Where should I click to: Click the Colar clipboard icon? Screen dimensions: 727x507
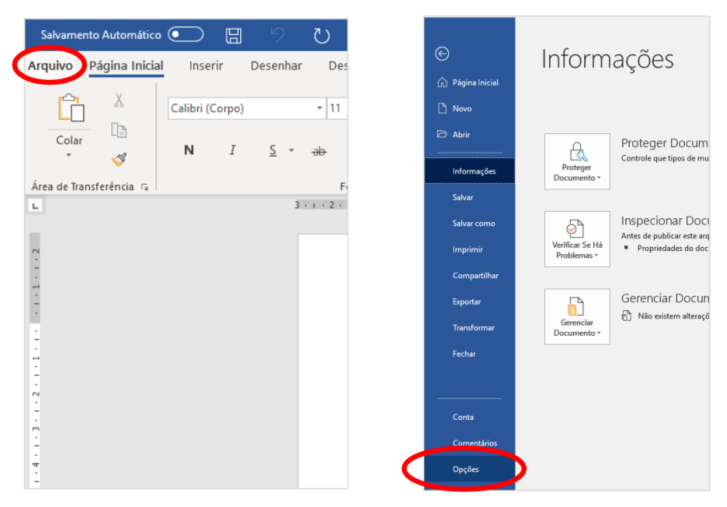point(70,108)
